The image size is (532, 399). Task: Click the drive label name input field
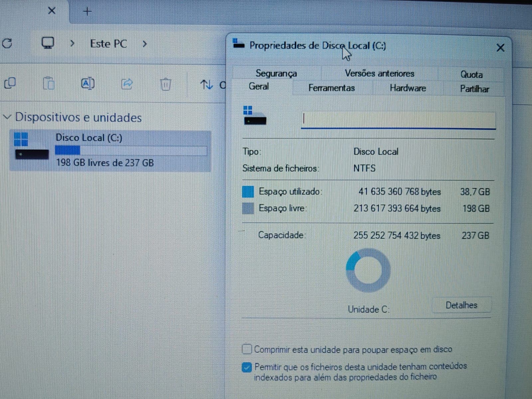click(x=398, y=120)
